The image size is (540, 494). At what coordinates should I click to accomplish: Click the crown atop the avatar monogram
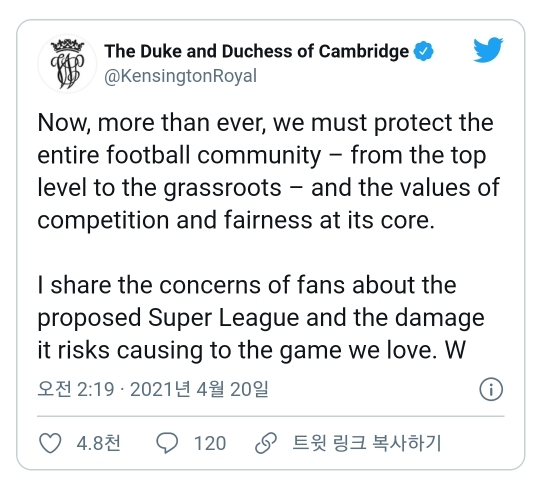(68, 46)
